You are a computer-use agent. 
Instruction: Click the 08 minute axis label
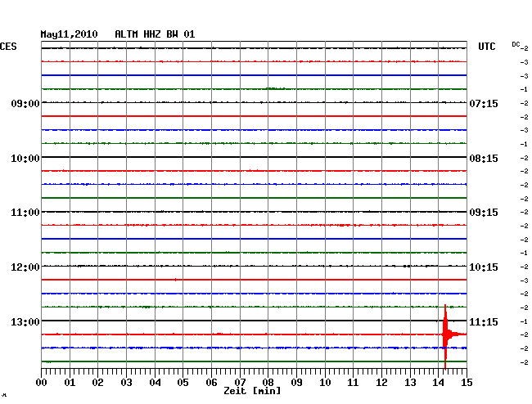point(268,383)
